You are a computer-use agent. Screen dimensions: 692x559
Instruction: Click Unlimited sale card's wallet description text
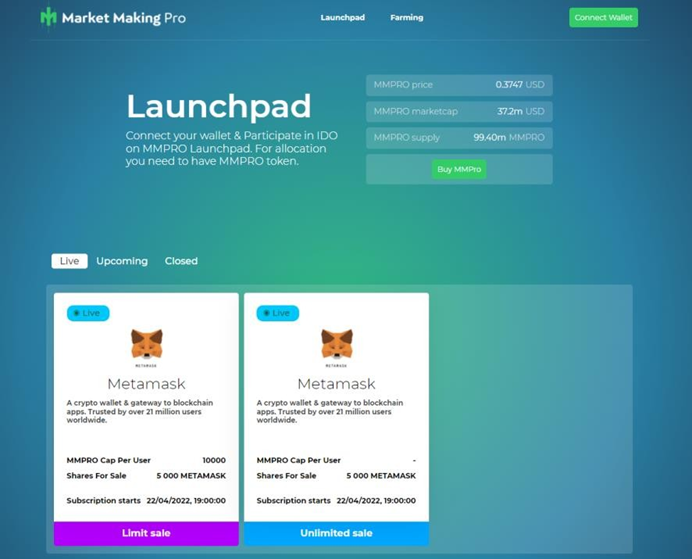pos(330,411)
